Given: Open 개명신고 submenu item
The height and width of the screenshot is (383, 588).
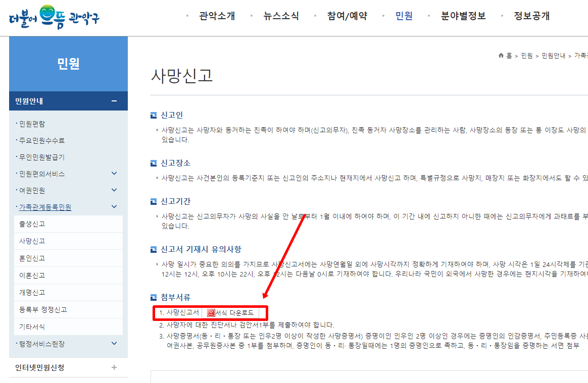Looking at the screenshot, I should (68, 292).
